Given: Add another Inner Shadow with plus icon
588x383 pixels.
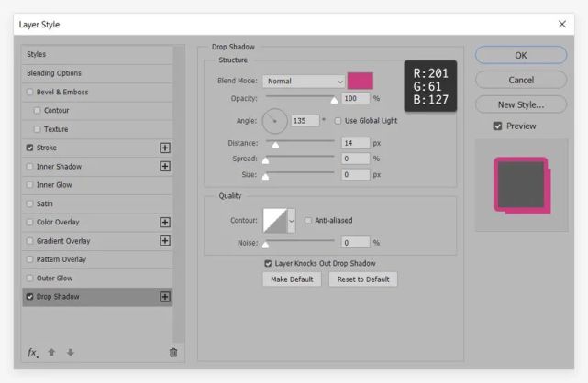Looking at the screenshot, I should 164,166.
